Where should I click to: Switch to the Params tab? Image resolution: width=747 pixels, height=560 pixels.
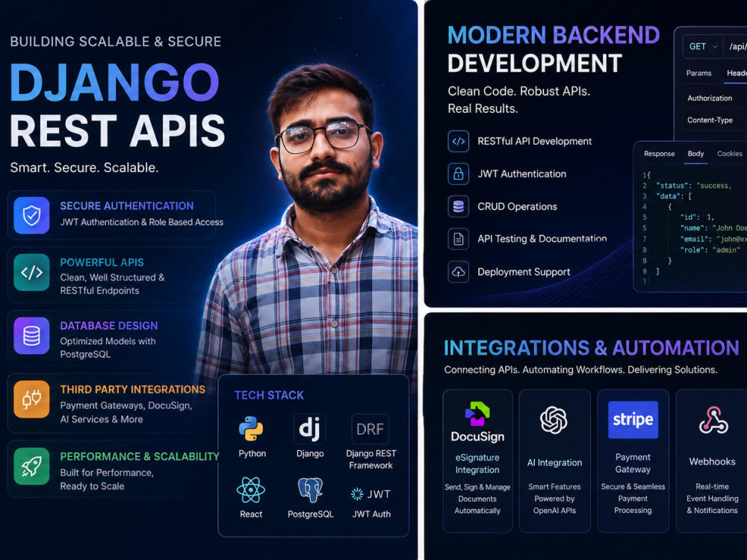(x=698, y=73)
